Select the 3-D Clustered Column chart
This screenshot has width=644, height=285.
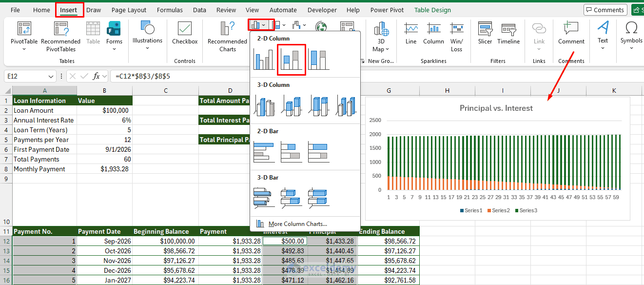click(264, 105)
